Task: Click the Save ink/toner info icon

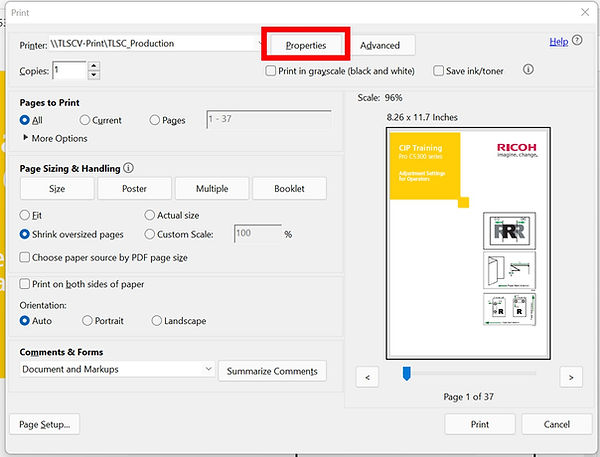Action: tap(528, 70)
